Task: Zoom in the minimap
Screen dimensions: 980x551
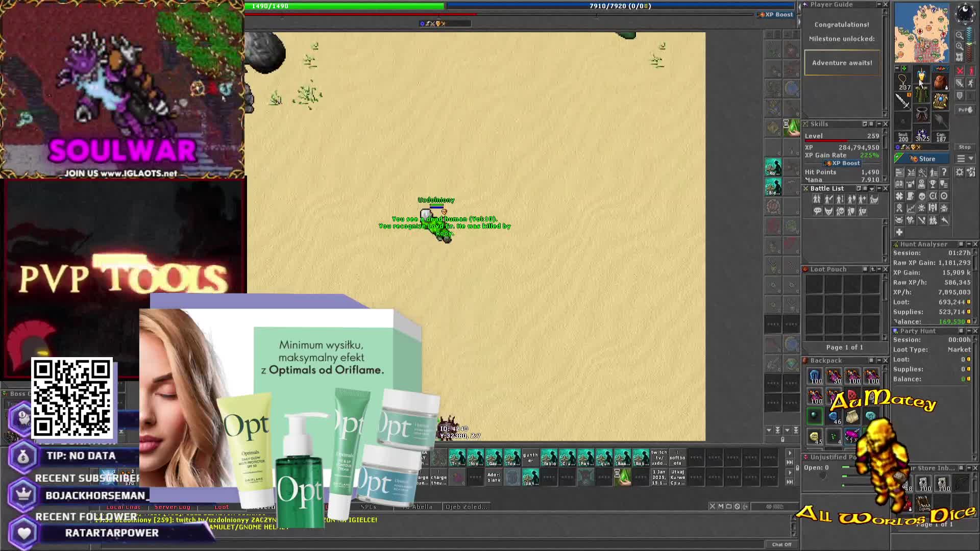Action: pos(960,46)
